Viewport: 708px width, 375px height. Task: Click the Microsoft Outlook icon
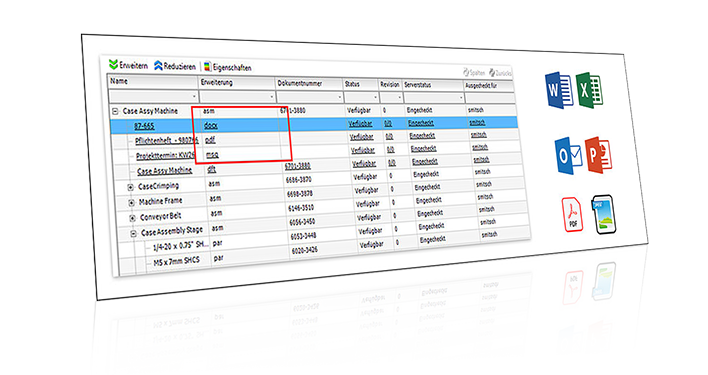[x=568, y=156]
